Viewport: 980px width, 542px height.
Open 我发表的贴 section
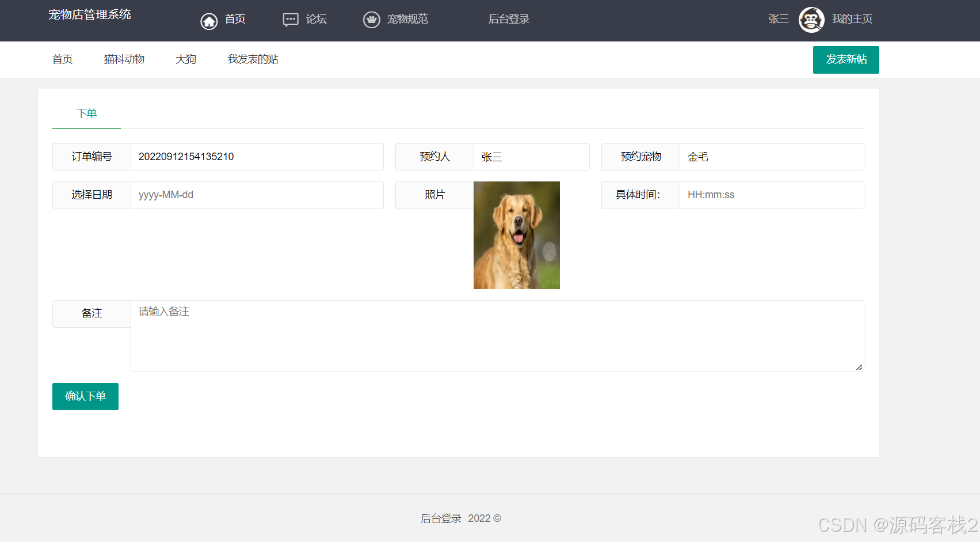click(253, 59)
